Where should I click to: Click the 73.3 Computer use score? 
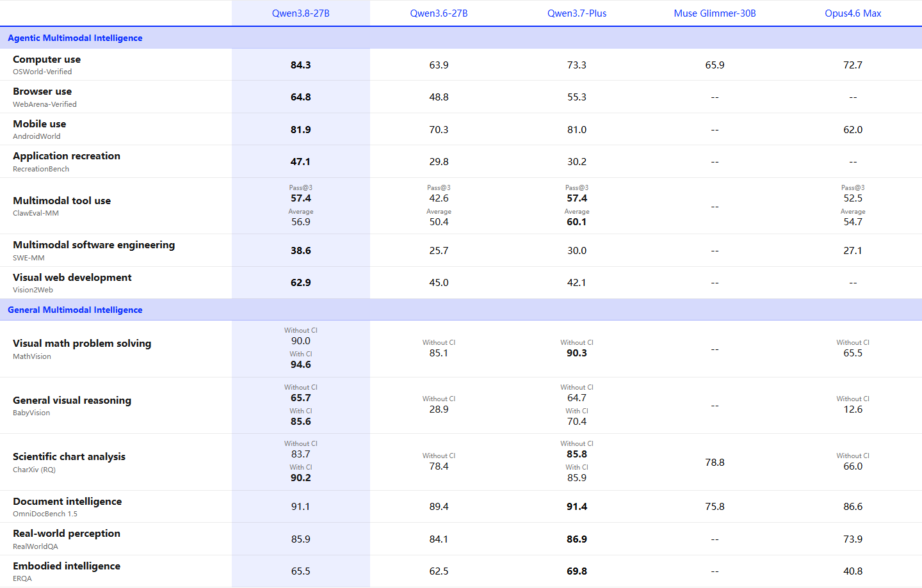point(577,65)
